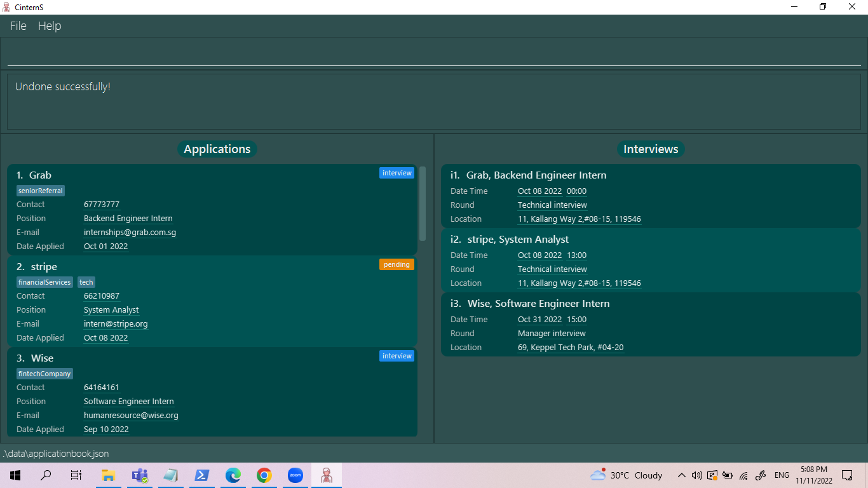Viewport: 868px width, 488px height.
Task: Click Grab contact number 67773777
Action: tap(102, 205)
